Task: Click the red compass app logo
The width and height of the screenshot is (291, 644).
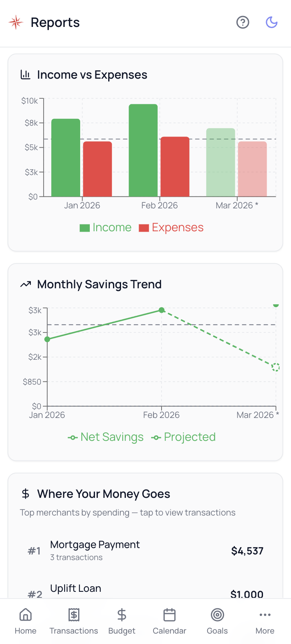Action: coord(16,22)
